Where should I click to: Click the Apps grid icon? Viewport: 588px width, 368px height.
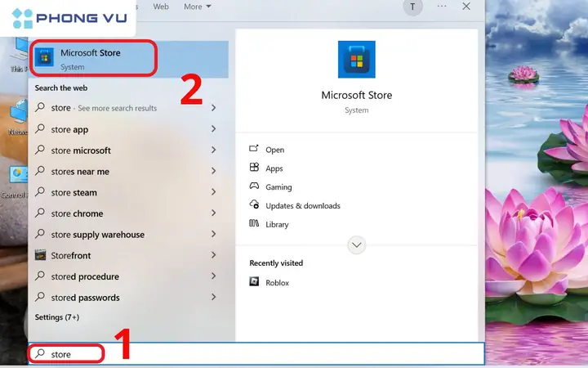tap(254, 167)
